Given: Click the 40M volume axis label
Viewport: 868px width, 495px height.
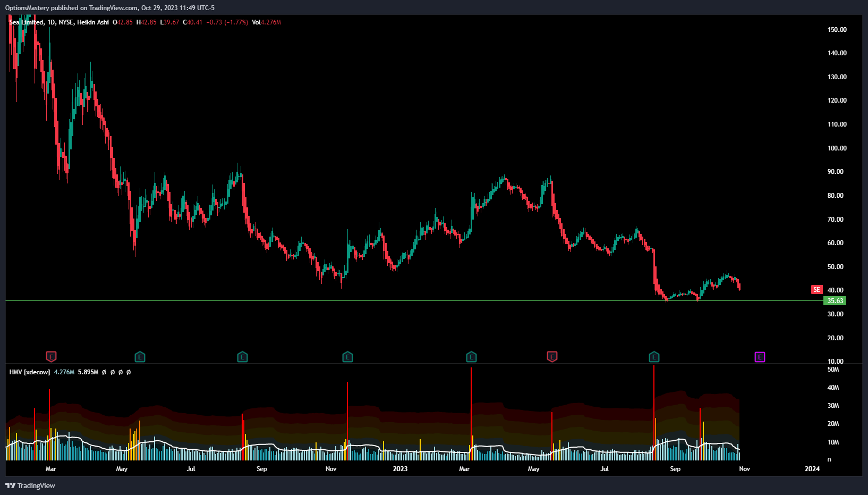Looking at the screenshot, I should tap(833, 388).
